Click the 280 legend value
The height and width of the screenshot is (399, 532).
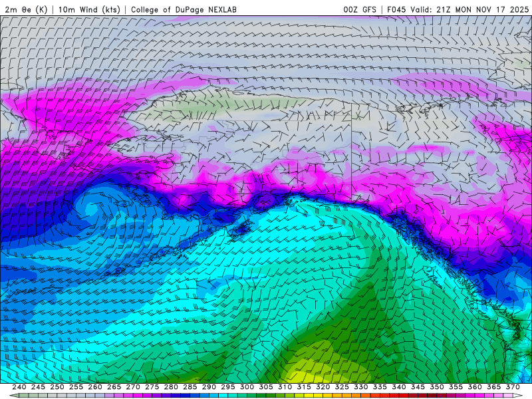[x=171, y=387]
